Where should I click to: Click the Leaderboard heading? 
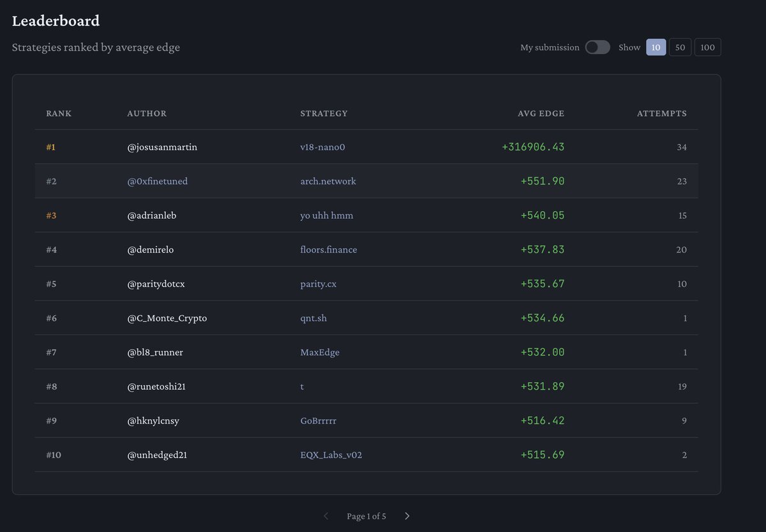56,21
